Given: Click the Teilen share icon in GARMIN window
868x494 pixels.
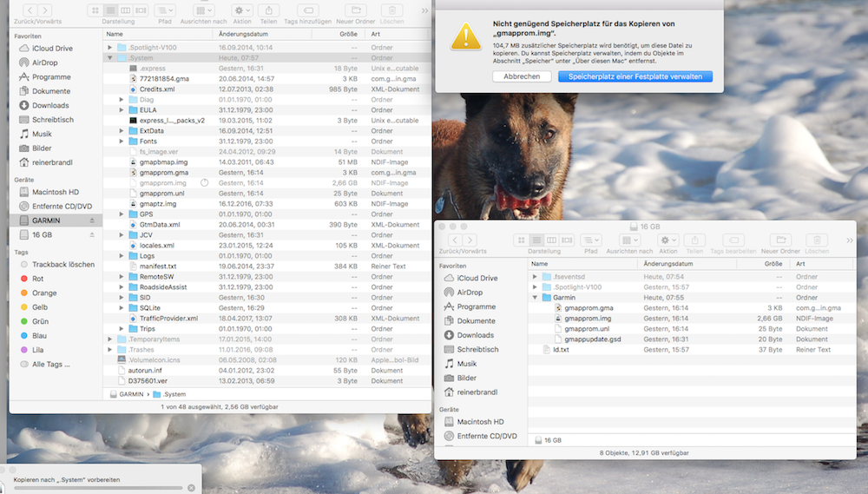Looking at the screenshot, I should click(268, 10).
